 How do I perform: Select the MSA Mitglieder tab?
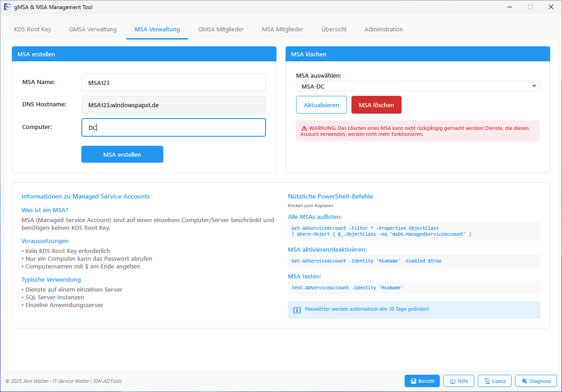pos(282,30)
